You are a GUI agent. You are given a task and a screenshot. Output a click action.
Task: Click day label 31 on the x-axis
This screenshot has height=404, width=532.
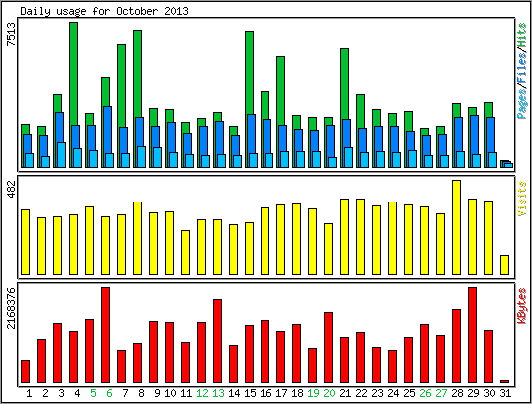504,393
